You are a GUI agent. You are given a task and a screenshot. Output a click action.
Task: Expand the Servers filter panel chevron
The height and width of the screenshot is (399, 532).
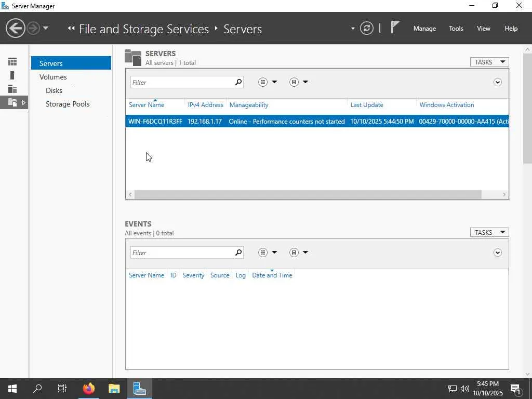pyautogui.click(x=497, y=82)
